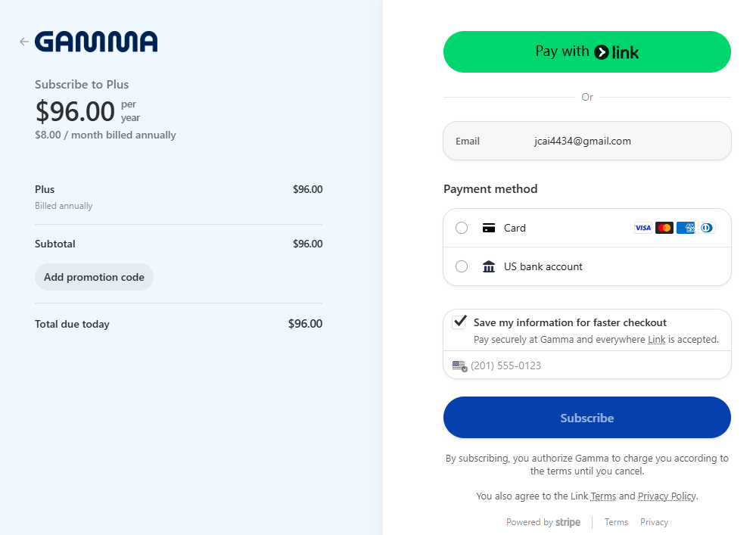Click the credit card icon beside Card

tap(489, 228)
